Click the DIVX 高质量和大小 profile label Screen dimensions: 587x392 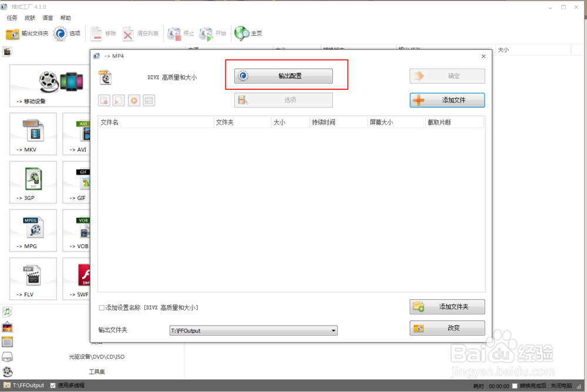point(172,77)
